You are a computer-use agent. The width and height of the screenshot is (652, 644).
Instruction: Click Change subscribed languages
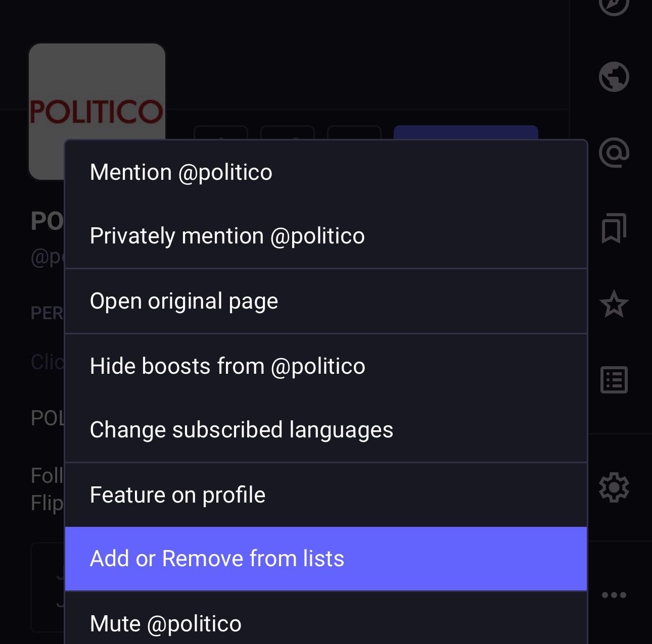[326, 430]
